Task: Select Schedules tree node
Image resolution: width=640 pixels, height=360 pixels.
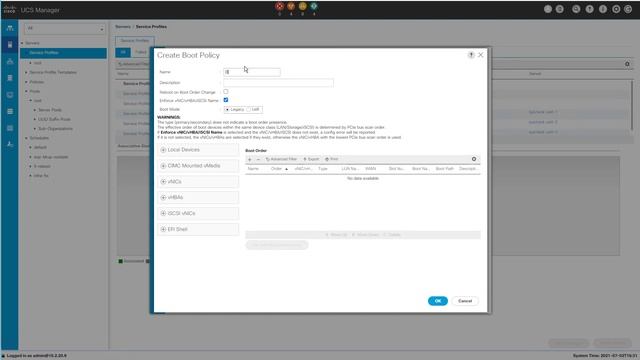Action: [x=39, y=138]
